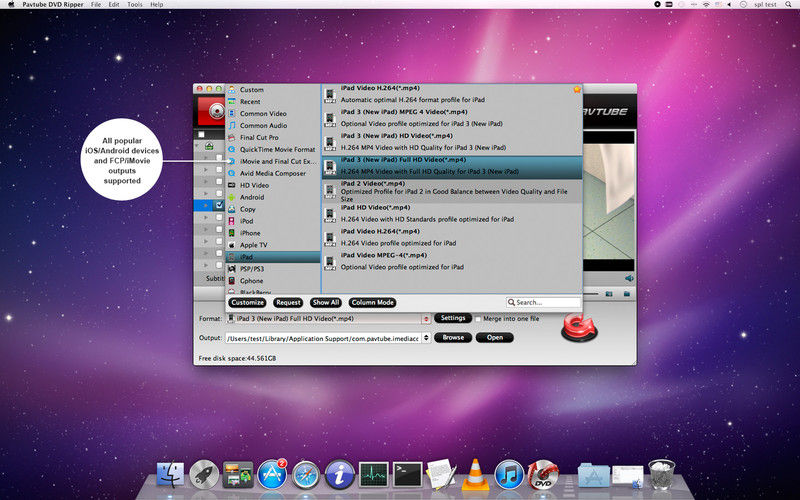This screenshot has width=800, height=500.
Task: Open Terminal from the Dock
Action: coord(408,475)
